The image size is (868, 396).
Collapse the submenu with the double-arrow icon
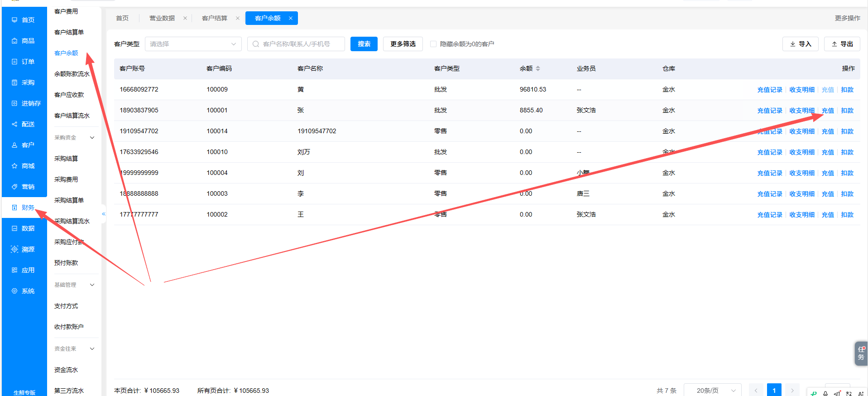coord(104,214)
